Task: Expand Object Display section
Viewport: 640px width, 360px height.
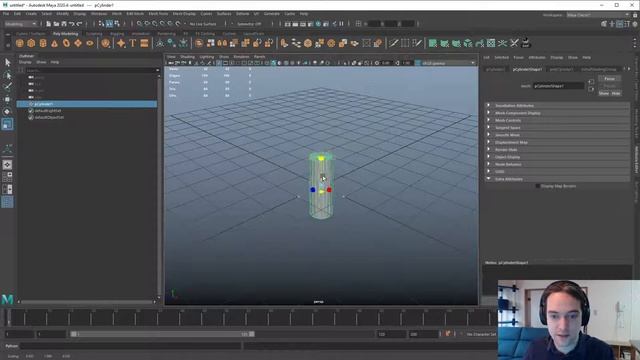Action: click(557, 157)
